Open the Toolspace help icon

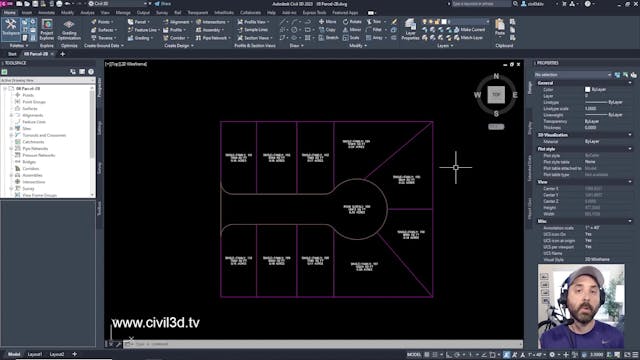[x=91, y=72]
